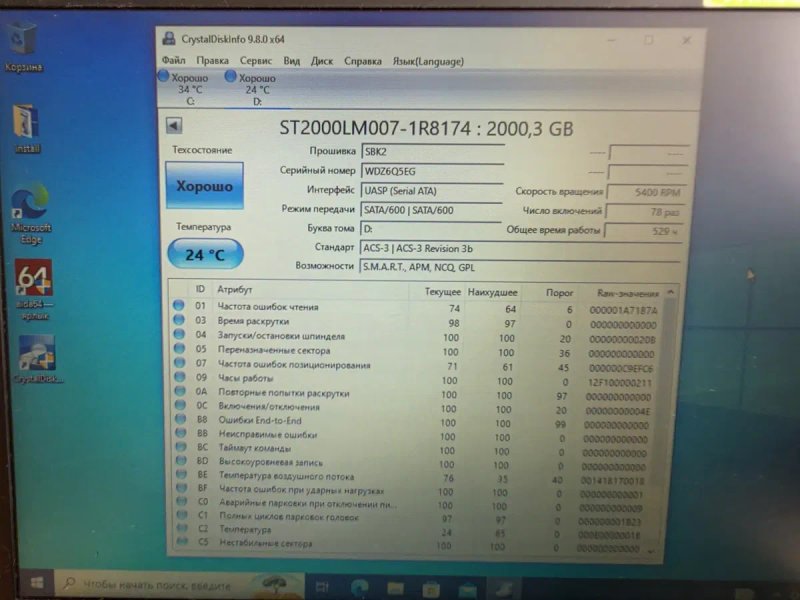Click the features field S.M.A.R.T., APM, NCQ, GPL
Screen dimensions: 800x600
pos(520,267)
